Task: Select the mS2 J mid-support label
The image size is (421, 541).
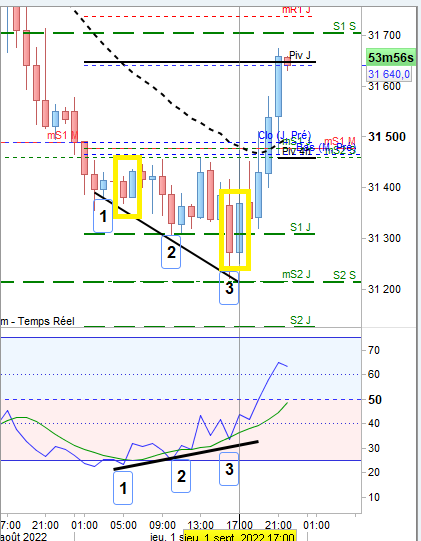Action: click(296, 274)
